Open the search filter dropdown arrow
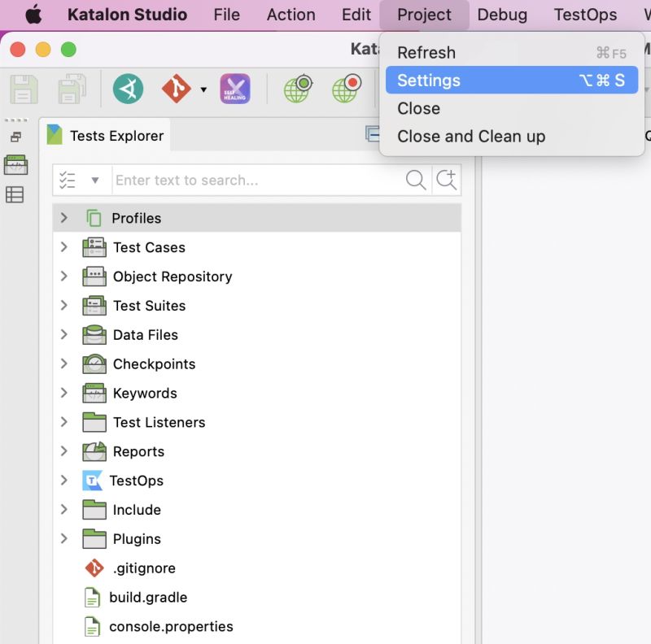This screenshot has width=651, height=644. coord(95,180)
